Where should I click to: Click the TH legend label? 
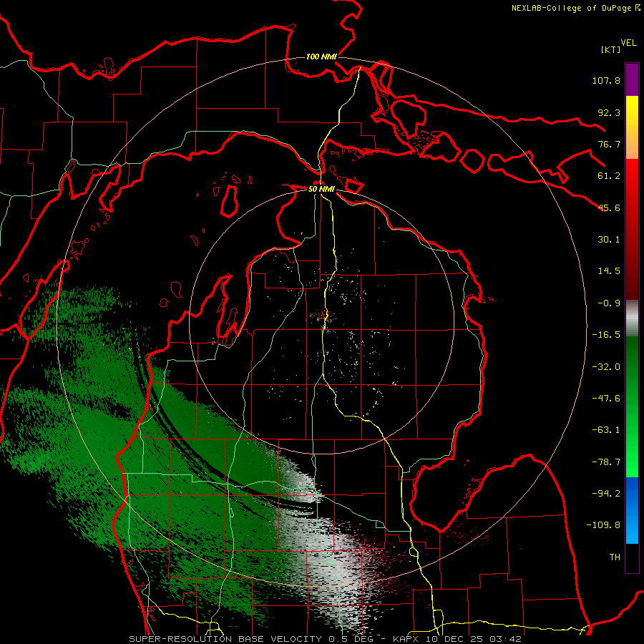point(615,557)
